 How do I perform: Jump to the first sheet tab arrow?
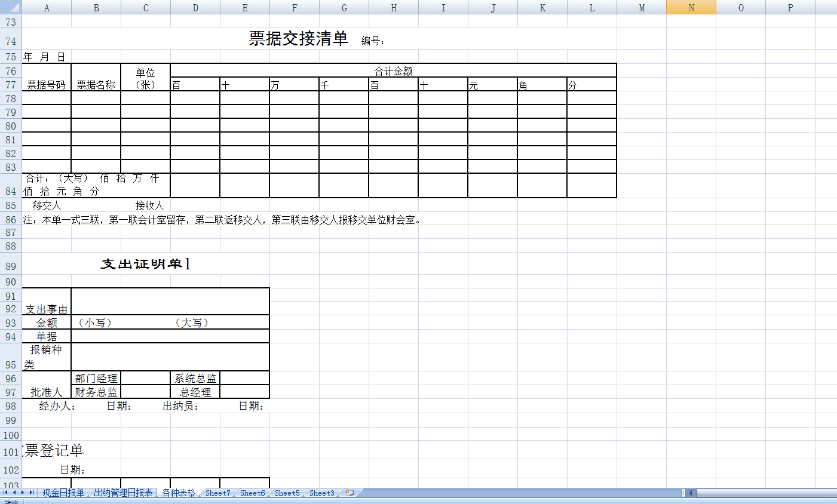tap(5, 493)
